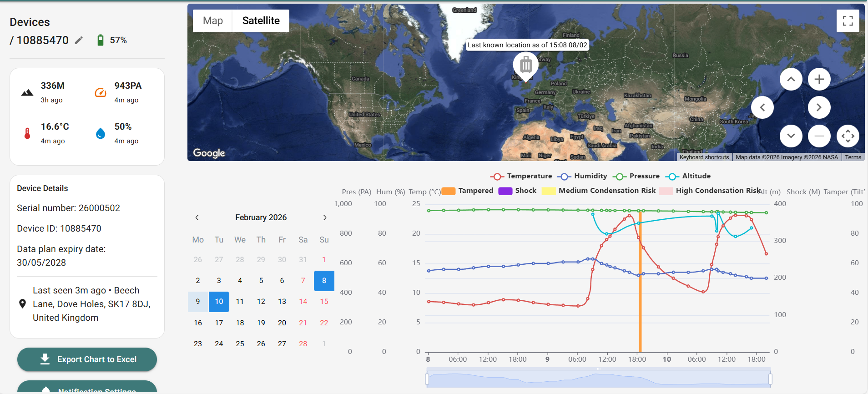Toggle fullscreen map view
Viewport: 868px width, 394px height.
848,21
